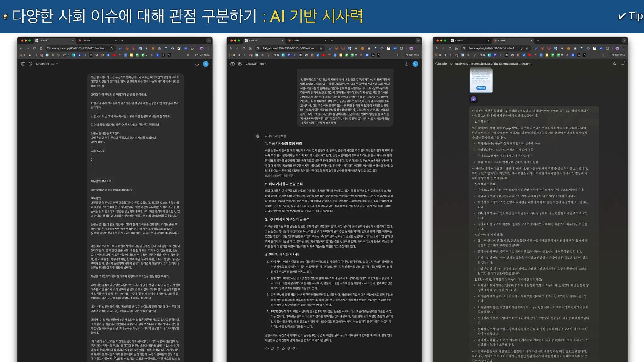Viewport: 644px width, 362px height.
Task: Expand the Analyzing the Complexities chat title dropdown
Action: (493, 64)
